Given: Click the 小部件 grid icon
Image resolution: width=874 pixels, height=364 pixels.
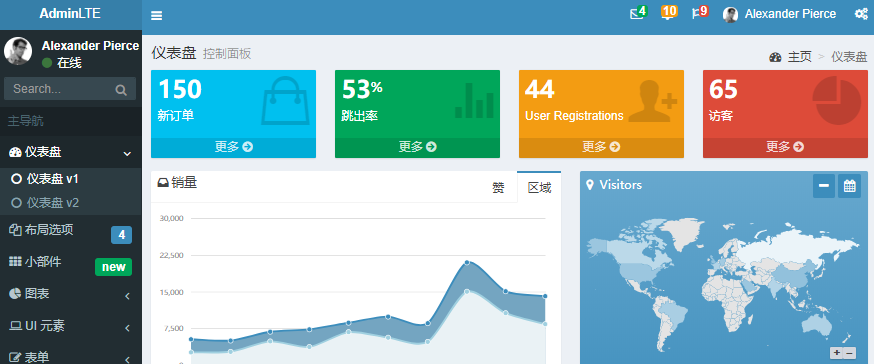Looking at the screenshot, I should pos(15,261).
